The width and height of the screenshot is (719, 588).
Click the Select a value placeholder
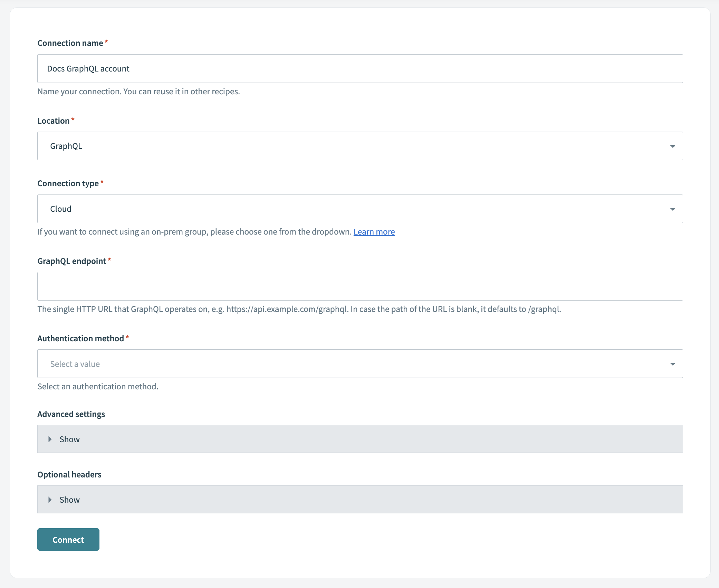click(x=75, y=363)
